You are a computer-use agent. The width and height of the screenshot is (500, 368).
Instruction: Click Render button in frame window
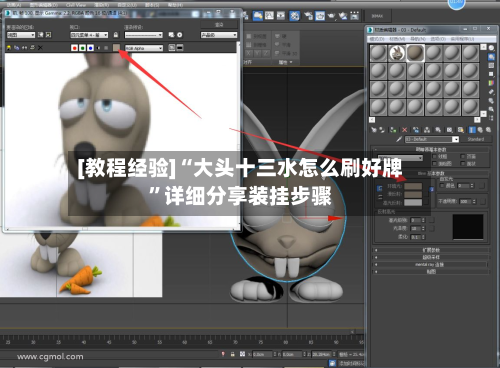coord(219,25)
